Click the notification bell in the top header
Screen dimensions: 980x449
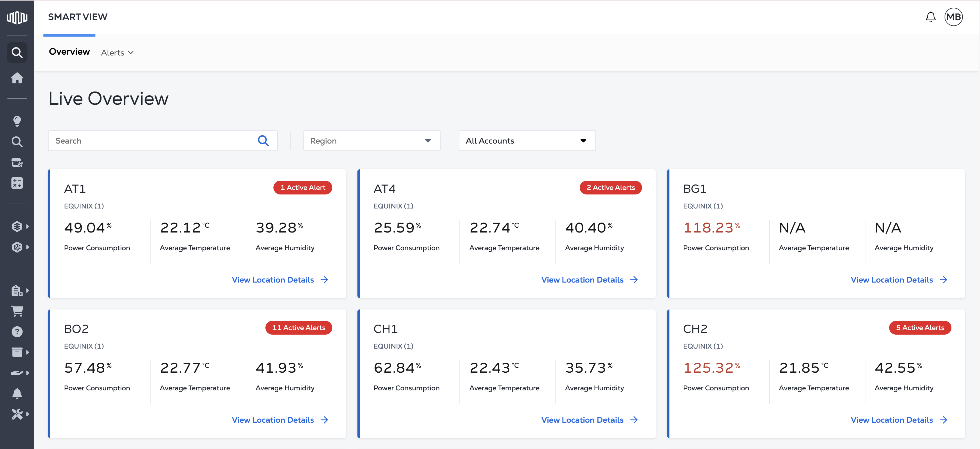point(931,17)
